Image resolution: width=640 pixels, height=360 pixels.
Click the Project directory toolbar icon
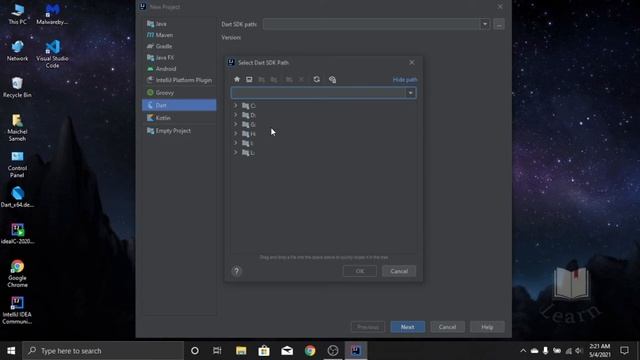(262, 79)
